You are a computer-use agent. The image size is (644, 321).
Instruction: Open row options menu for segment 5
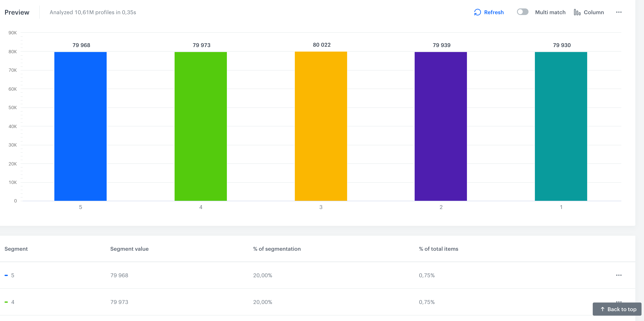[619, 275]
